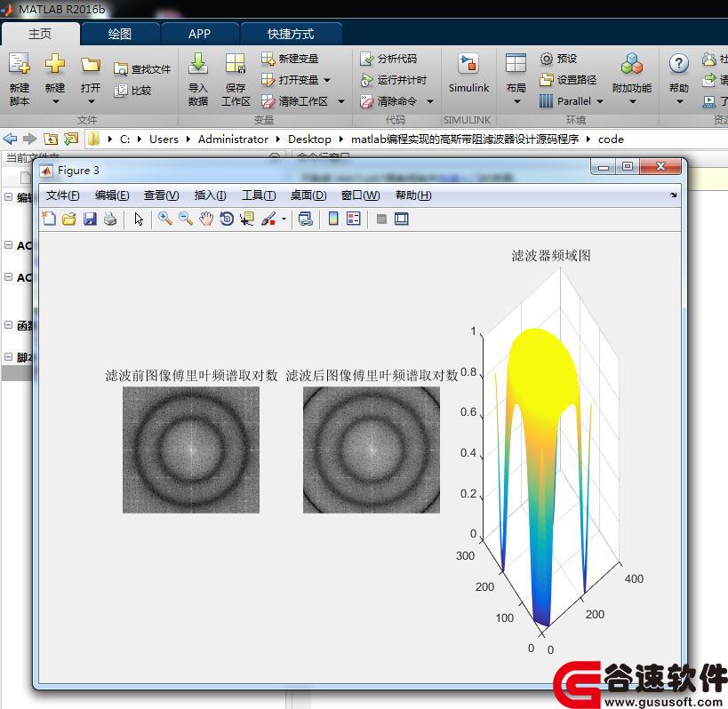728x709 pixels.
Task: Click Open File icon in Figure 3 toolbar
Action: pyautogui.click(x=69, y=219)
